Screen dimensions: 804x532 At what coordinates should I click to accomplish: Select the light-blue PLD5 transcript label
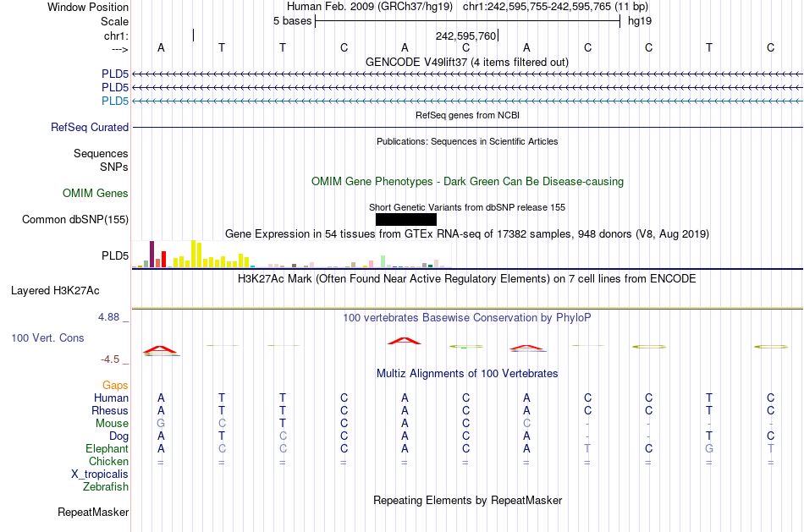(115, 101)
